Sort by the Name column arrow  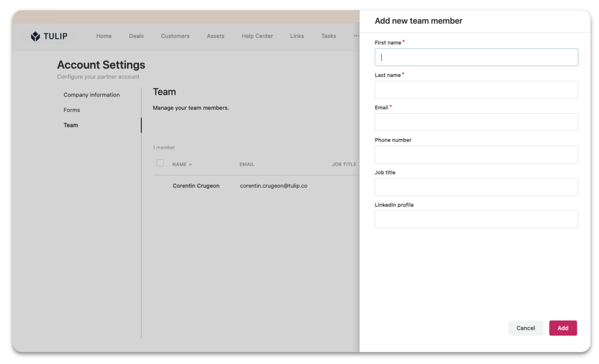point(191,165)
